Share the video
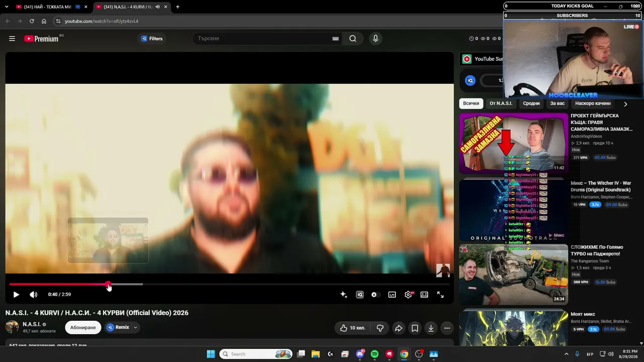The width and height of the screenshot is (644, 362). [x=398, y=328]
